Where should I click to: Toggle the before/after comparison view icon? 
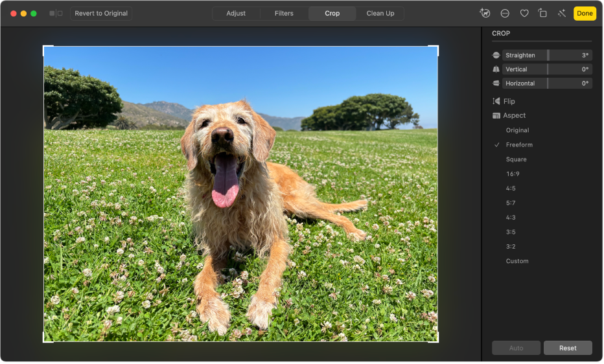click(x=56, y=13)
